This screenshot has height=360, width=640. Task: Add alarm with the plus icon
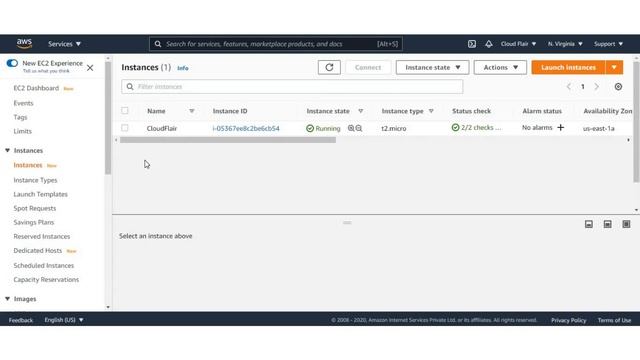[x=560, y=128]
